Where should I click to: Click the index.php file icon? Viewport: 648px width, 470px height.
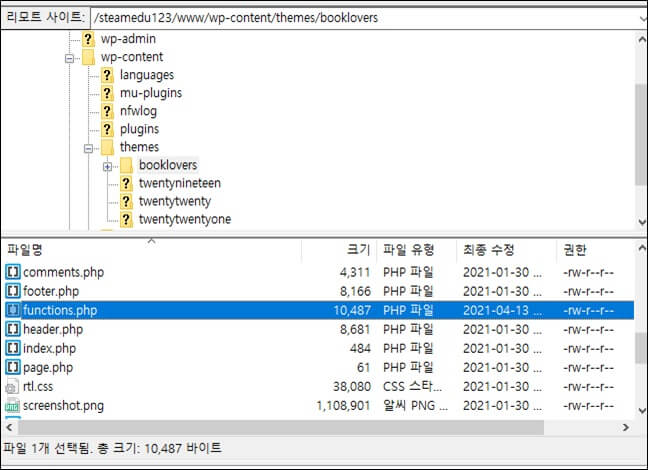click(13, 348)
